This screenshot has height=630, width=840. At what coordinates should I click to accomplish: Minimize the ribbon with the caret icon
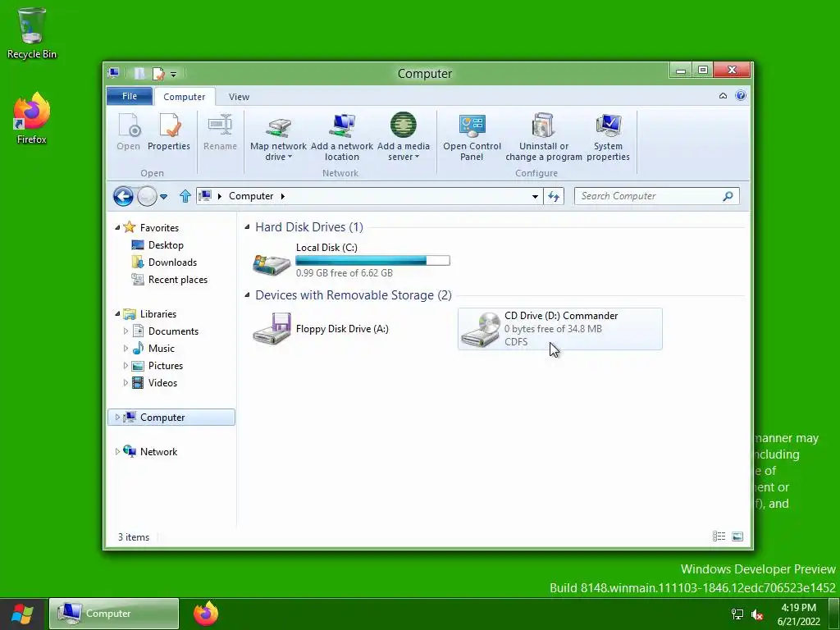[x=723, y=96]
